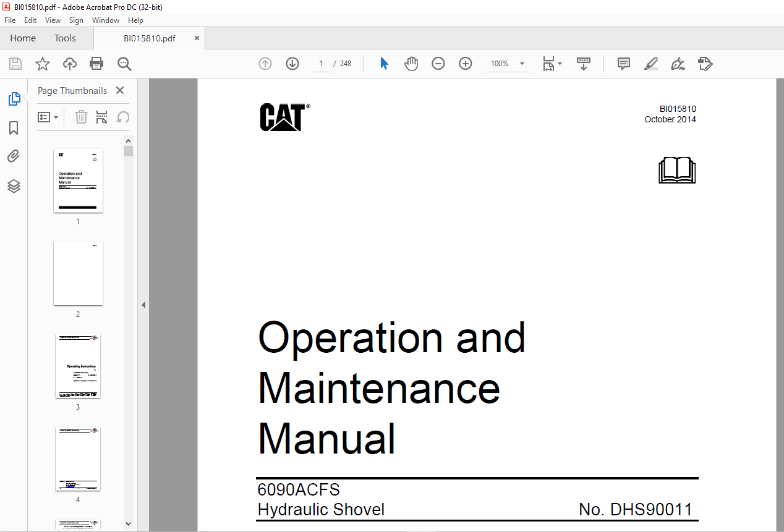Open the File menu
The width and height of the screenshot is (784, 532).
[10, 20]
